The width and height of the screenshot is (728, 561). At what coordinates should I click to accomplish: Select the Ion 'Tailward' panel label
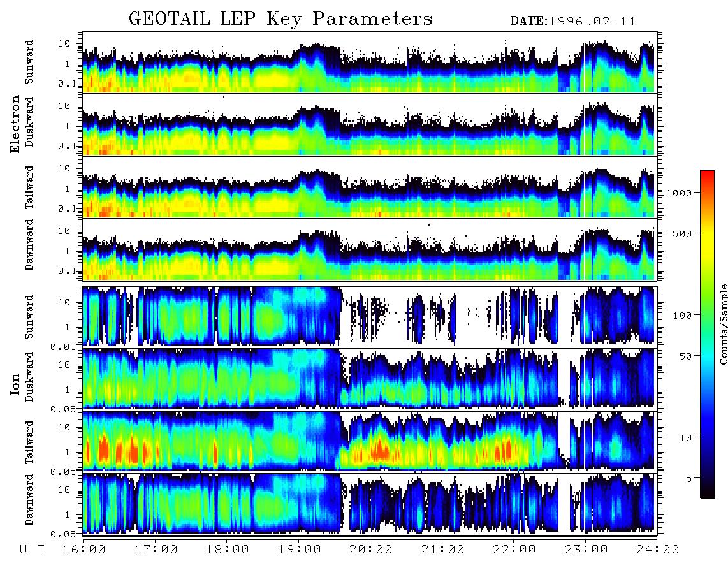[30, 442]
